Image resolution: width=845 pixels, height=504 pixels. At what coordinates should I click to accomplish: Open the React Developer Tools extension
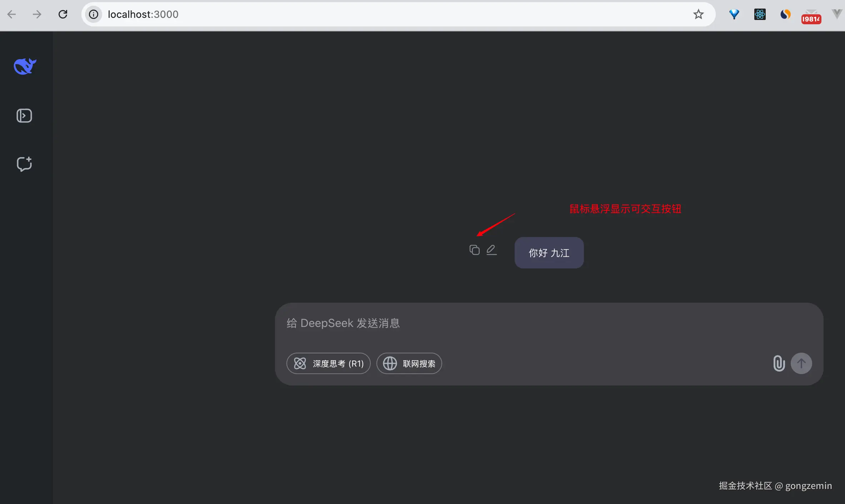click(x=760, y=14)
